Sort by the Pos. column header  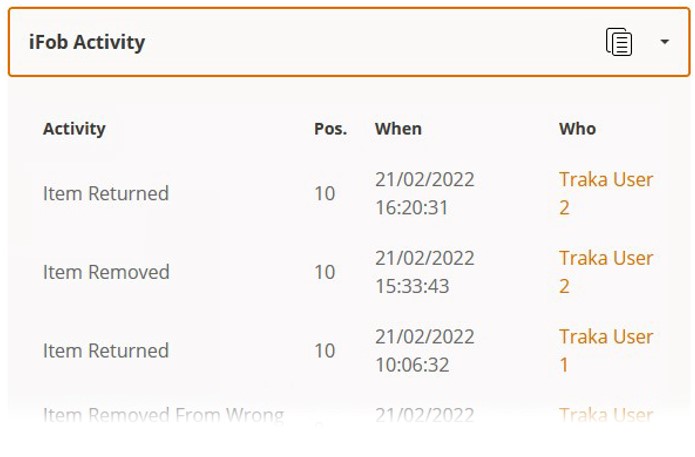(x=330, y=128)
